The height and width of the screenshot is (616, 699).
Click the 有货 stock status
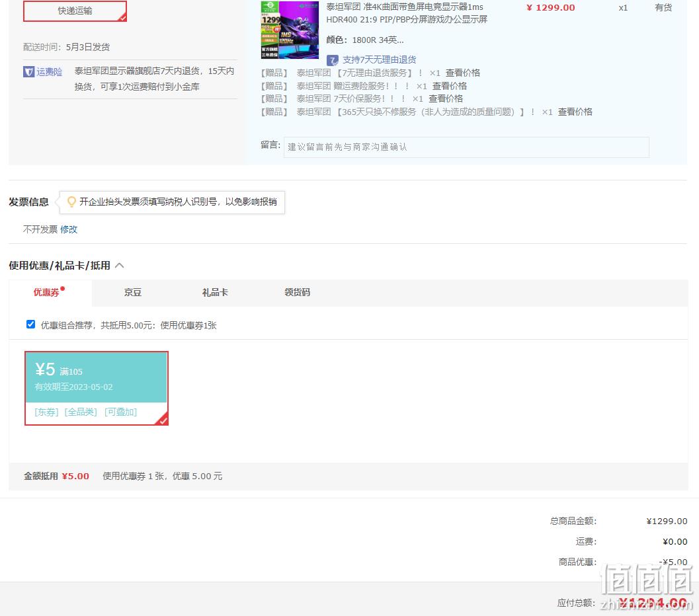point(663,7)
